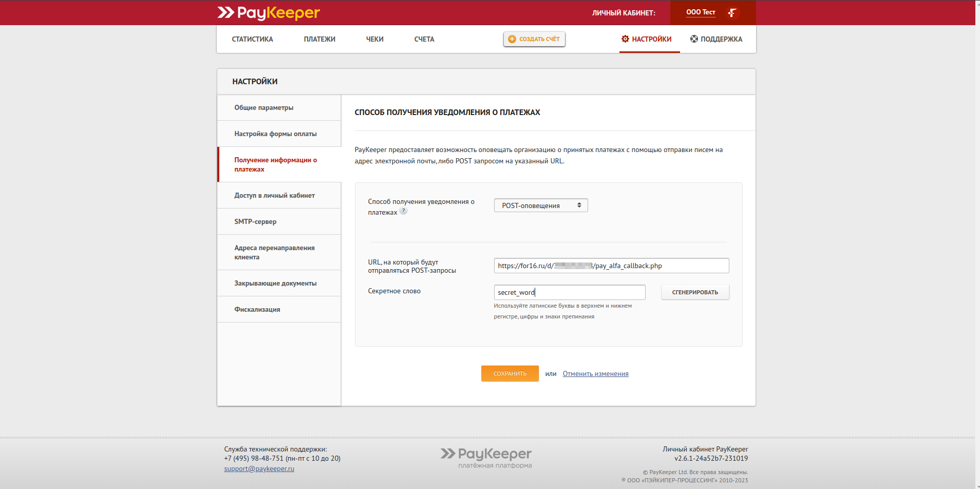
Task: Open the Статистика tab
Action: [x=252, y=39]
